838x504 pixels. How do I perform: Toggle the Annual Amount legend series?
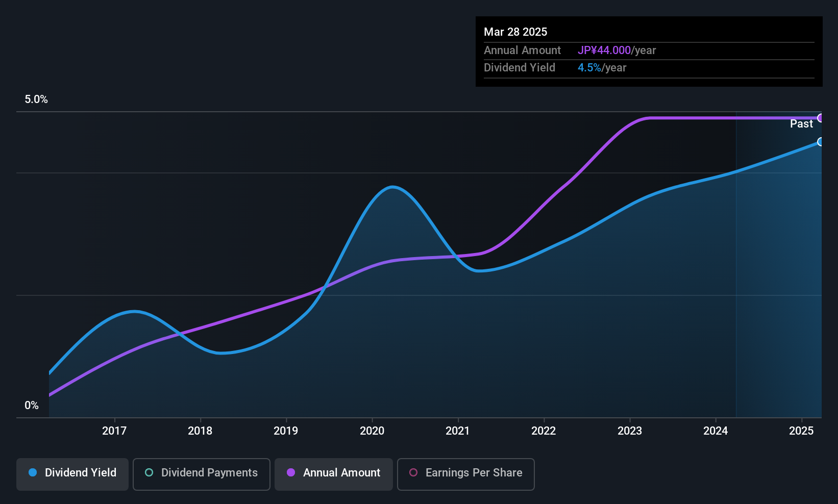click(334, 474)
